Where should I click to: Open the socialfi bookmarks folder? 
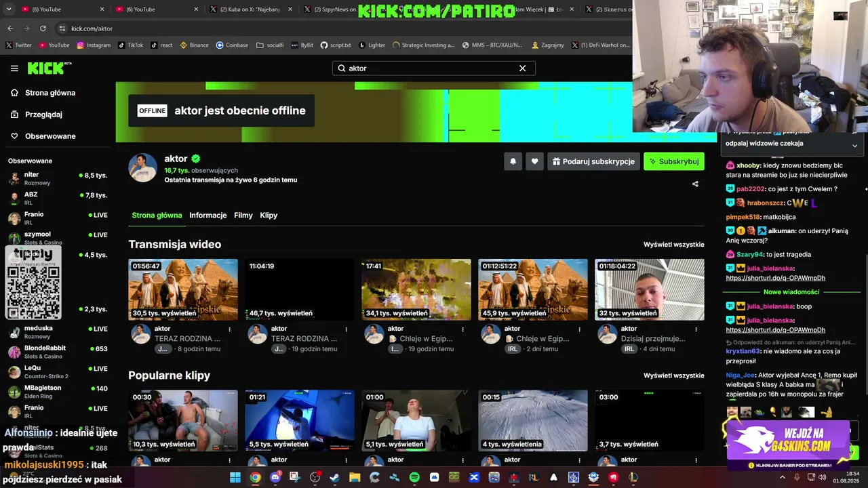[270, 45]
